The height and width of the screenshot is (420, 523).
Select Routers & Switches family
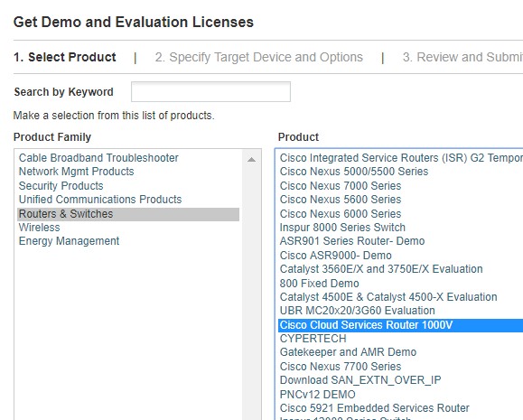tap(128, 214)
